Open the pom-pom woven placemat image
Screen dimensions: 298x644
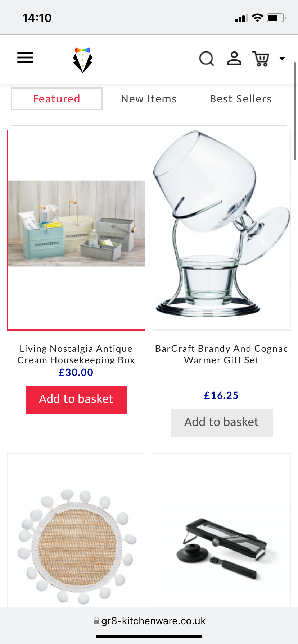tap(76, 530)
